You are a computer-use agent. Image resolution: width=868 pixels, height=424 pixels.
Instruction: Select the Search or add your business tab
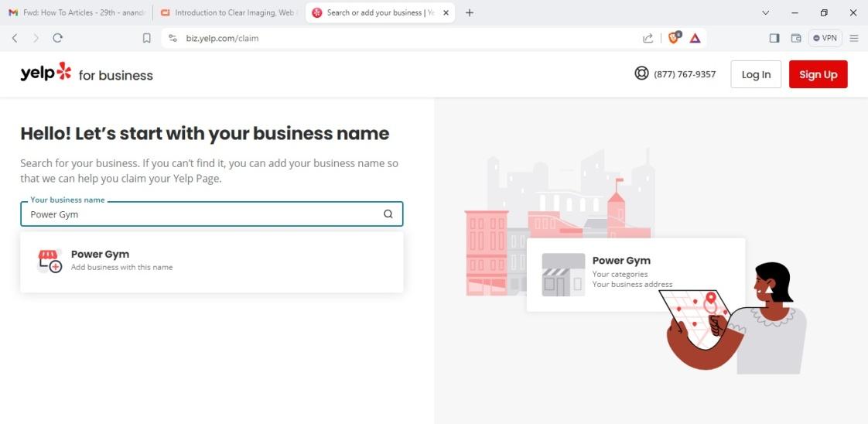tap(380, 12)
